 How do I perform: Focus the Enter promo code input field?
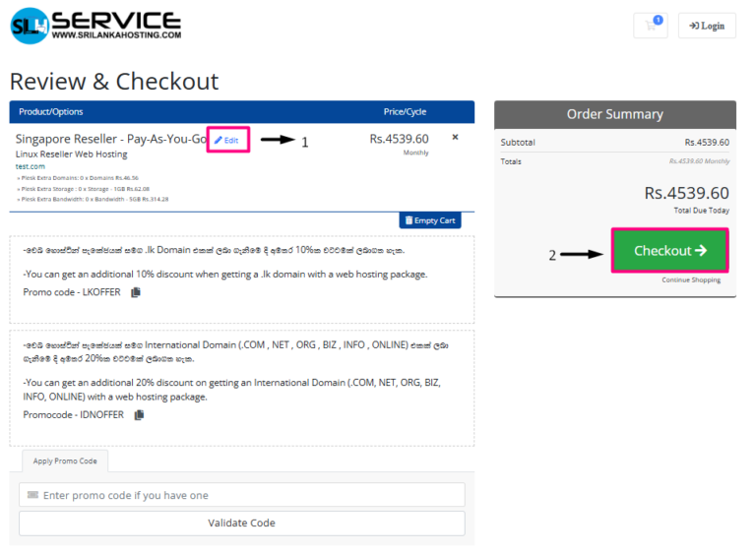click(241, 495)
